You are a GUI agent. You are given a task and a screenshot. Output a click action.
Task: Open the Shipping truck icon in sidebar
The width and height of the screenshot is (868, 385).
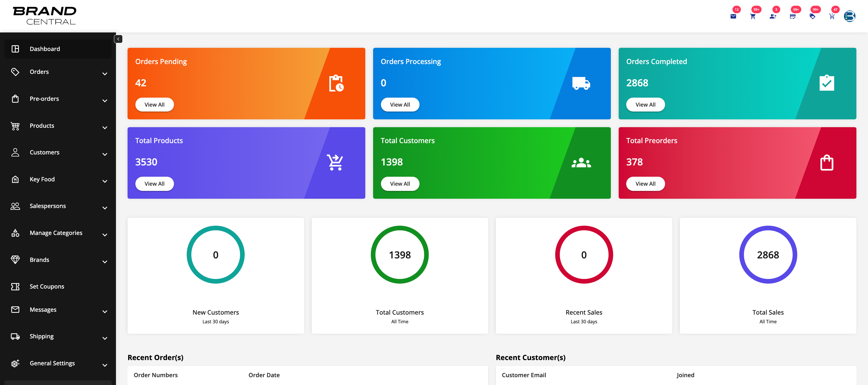click(x=15, y=336)
